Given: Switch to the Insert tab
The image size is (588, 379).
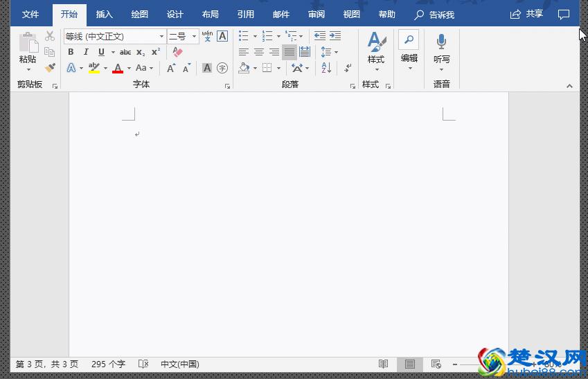Looking at the screenshot, I should (105, 15).
